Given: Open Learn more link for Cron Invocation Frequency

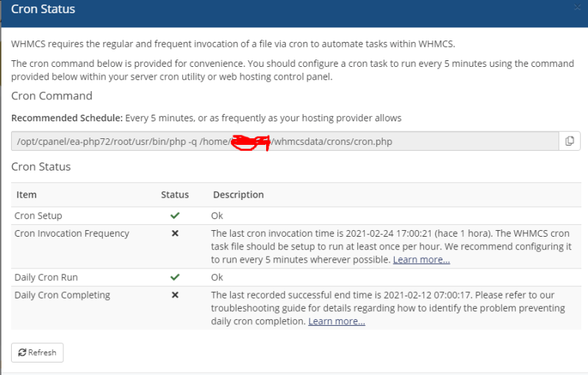Looking at the screenshot, I should (x=421, y=260).
